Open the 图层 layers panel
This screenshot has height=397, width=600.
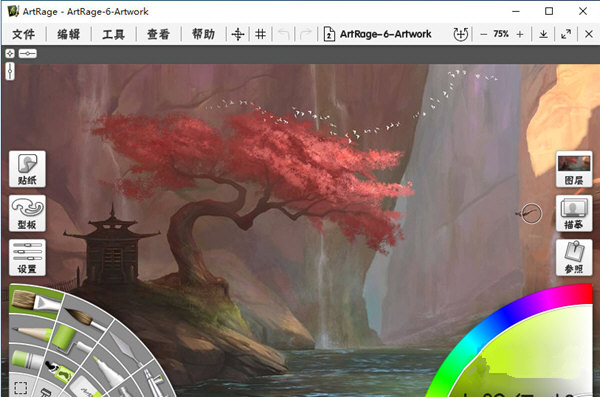(x=574, y=169)
